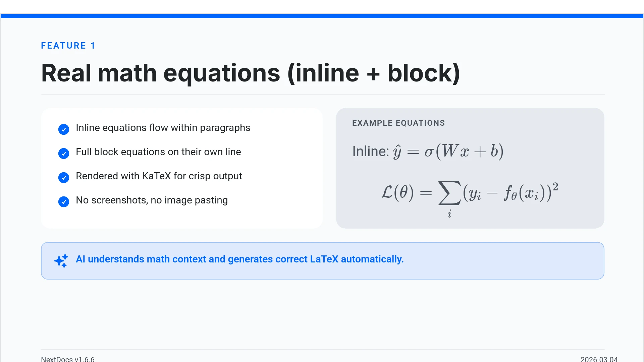Click 'Inline equations flow within paragraphs' text
This screenshot has width=644, height=362.
(163, 128)
